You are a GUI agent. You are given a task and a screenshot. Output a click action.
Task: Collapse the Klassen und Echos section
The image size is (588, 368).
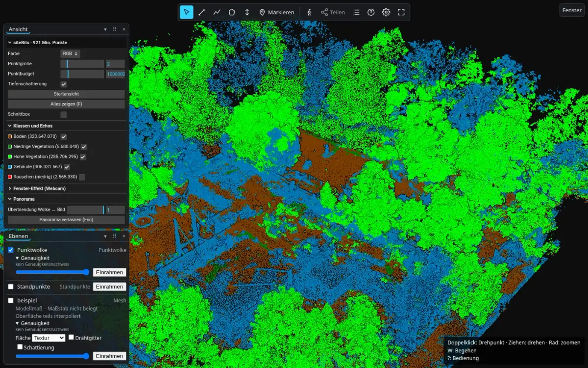pyautogui.click(x=30, y=126)
